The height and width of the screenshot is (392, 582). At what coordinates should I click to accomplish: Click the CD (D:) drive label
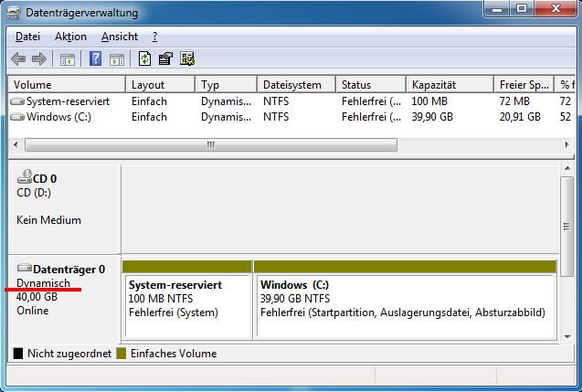34,193
